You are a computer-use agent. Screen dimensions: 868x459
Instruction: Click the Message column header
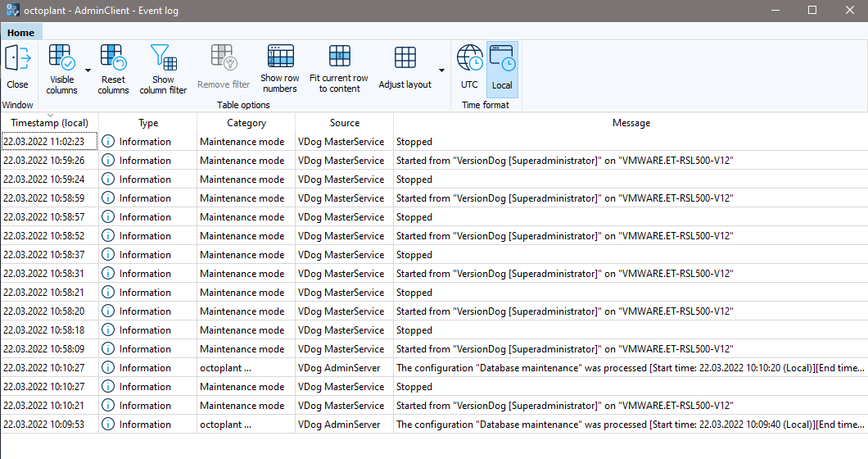tap(631, 123)
